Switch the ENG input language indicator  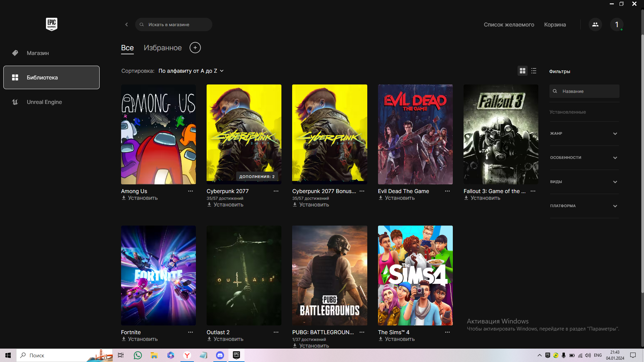[x=598, y=355]
